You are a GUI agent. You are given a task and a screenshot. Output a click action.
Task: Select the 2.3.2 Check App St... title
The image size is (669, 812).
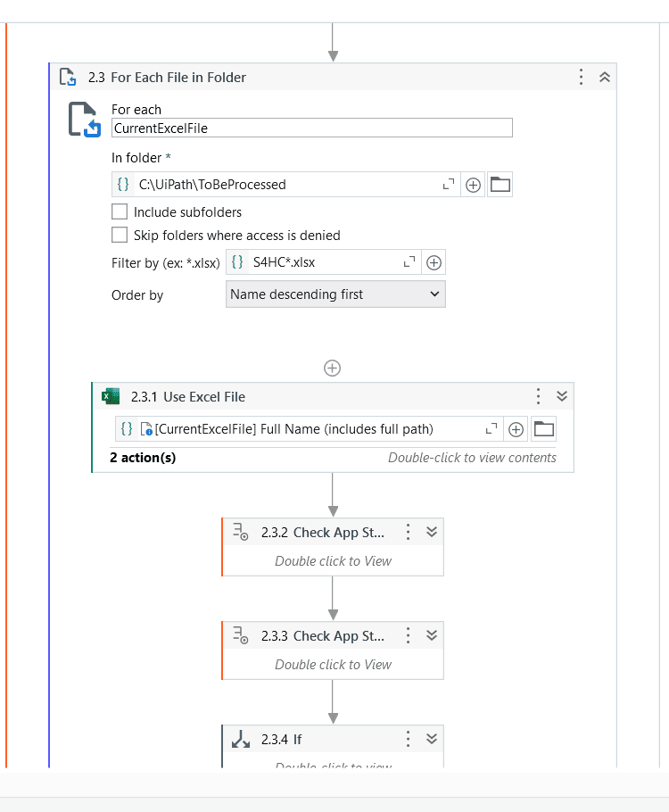[323, 533]
